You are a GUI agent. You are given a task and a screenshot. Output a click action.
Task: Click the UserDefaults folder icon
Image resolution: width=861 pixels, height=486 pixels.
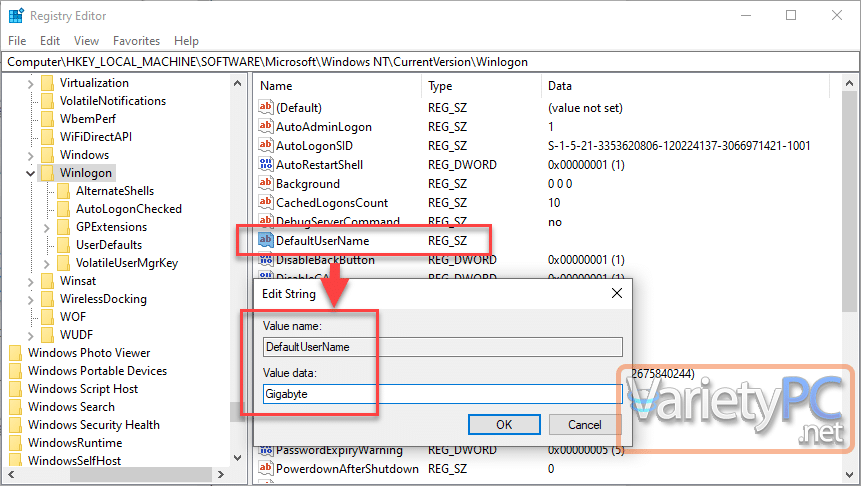[x=64, y=245]
